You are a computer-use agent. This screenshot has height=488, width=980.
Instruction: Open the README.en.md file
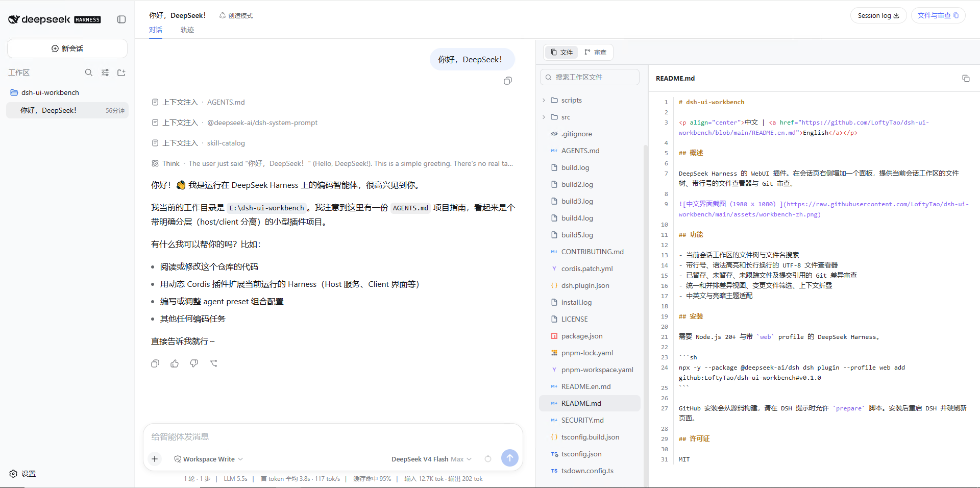(x=590, y=386)
